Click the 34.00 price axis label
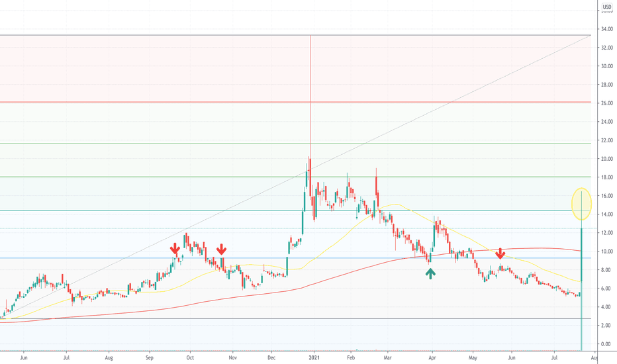This screenshot has height=364, width=617. 607,29
